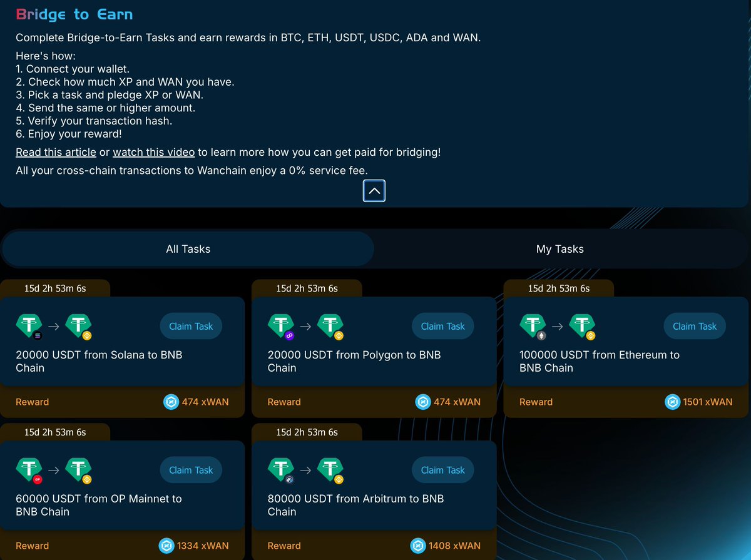Click the xWAN coin icon in Solana card reward row
This screenshot has width=751, height=560.
point(171,402)
